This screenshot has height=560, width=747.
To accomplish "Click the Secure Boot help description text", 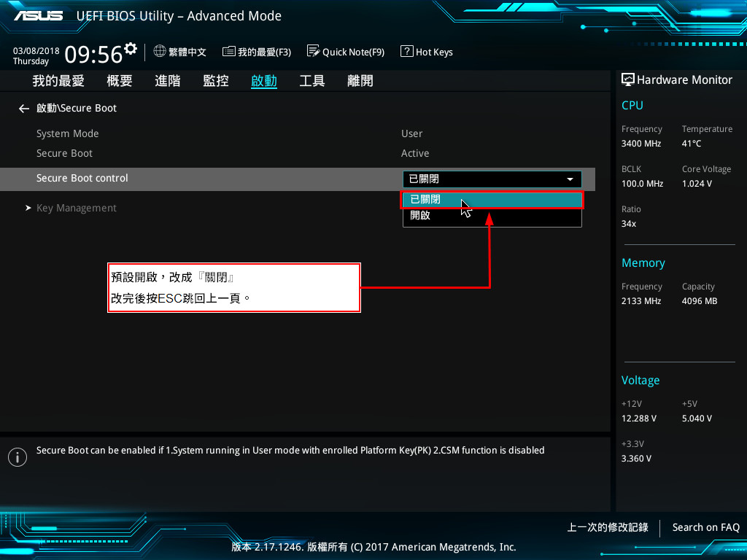I will click(x=290, y=451).
